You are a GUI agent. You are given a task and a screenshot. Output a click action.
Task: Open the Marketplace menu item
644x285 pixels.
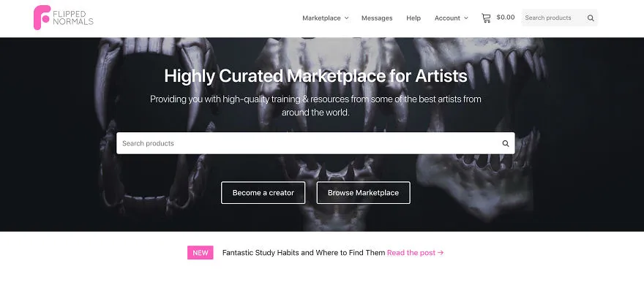click(321, 18)
